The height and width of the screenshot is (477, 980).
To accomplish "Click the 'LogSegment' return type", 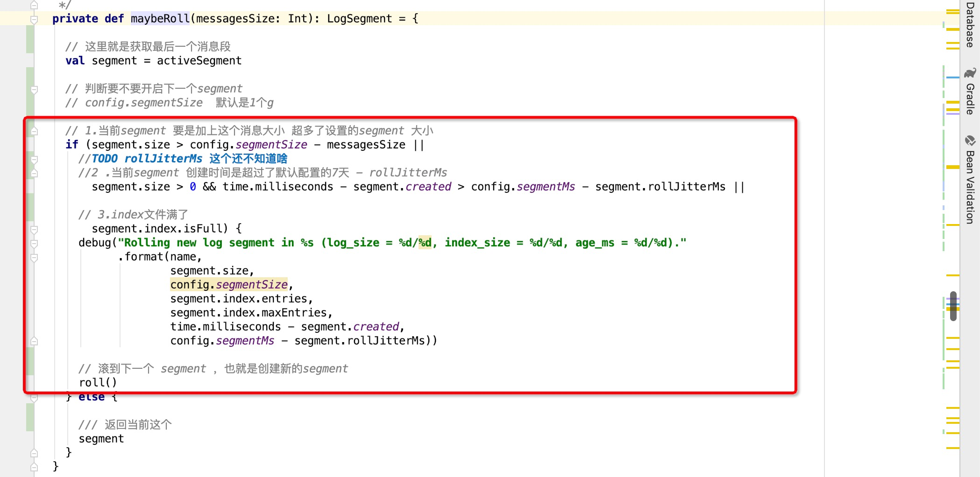I will (359, 19).
